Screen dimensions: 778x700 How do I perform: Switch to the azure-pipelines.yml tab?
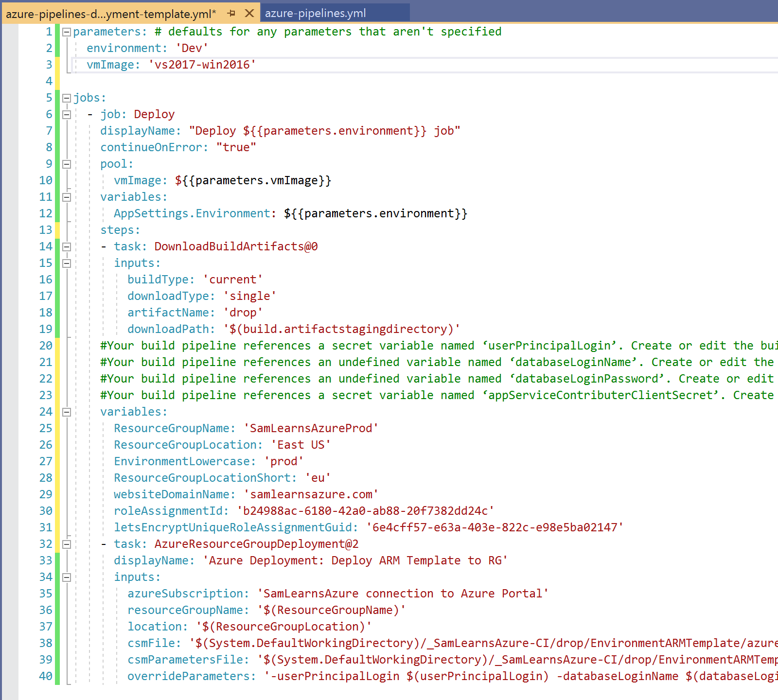point(315,13)
